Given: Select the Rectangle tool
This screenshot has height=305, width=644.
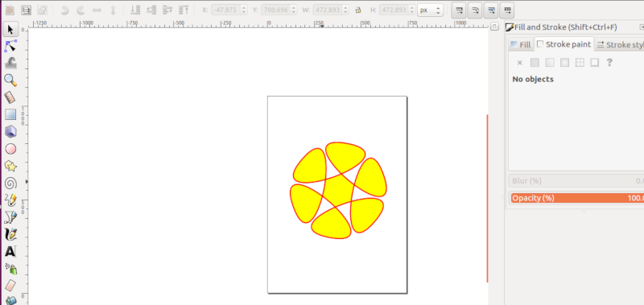Looking at the screenshot, I should tap(10, 114).
